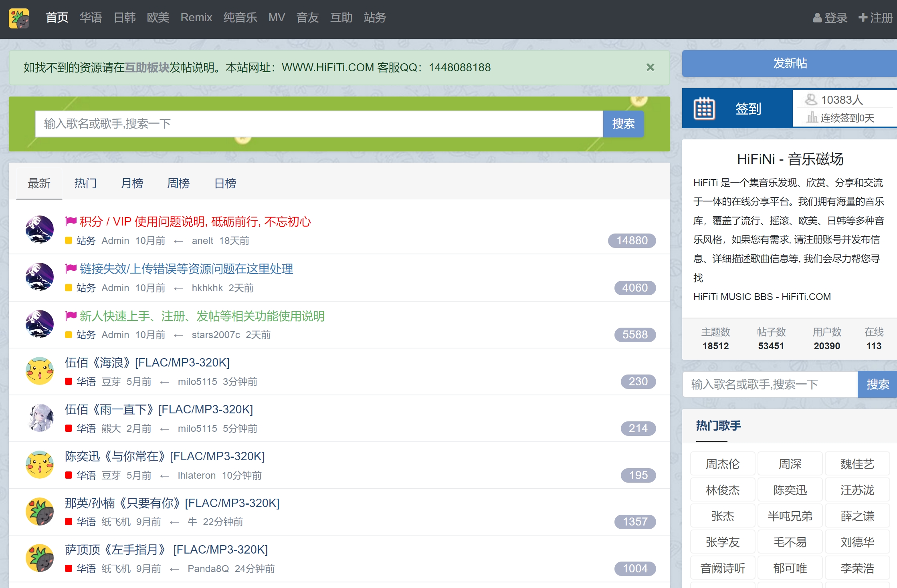
Task: Click the main search 搜索 button
Action: (623, 124)
